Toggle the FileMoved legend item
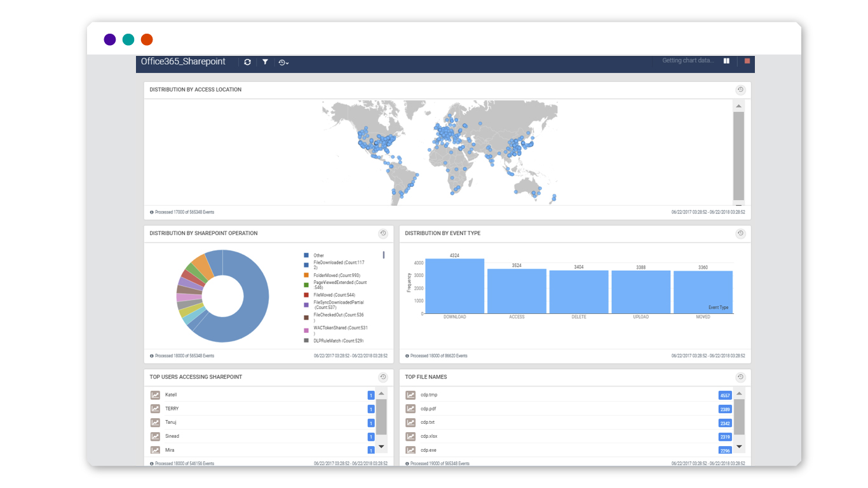Screen dimensions: 868x488 tap(334, 295)
